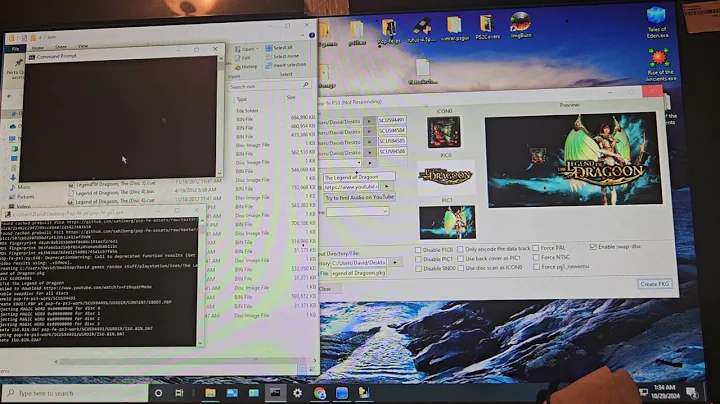Open the Pop-fe-ps3 desktop folder

click(389, 31)
